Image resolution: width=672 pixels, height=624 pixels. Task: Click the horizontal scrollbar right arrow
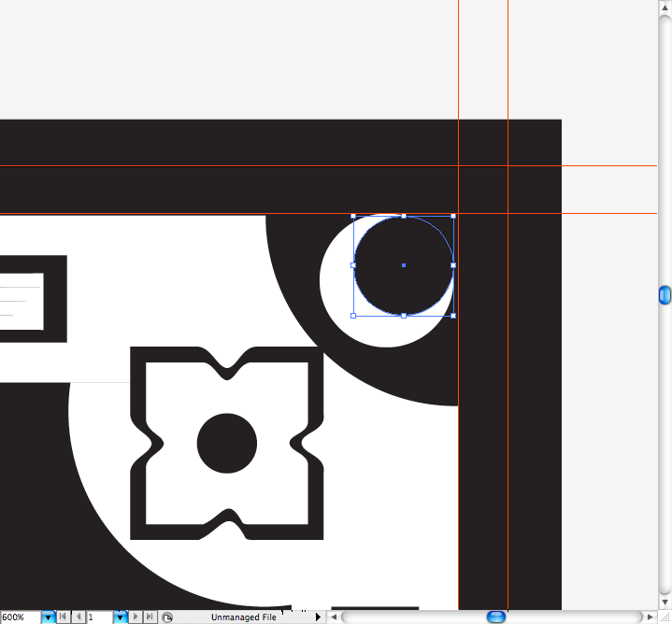click(651, 617)
